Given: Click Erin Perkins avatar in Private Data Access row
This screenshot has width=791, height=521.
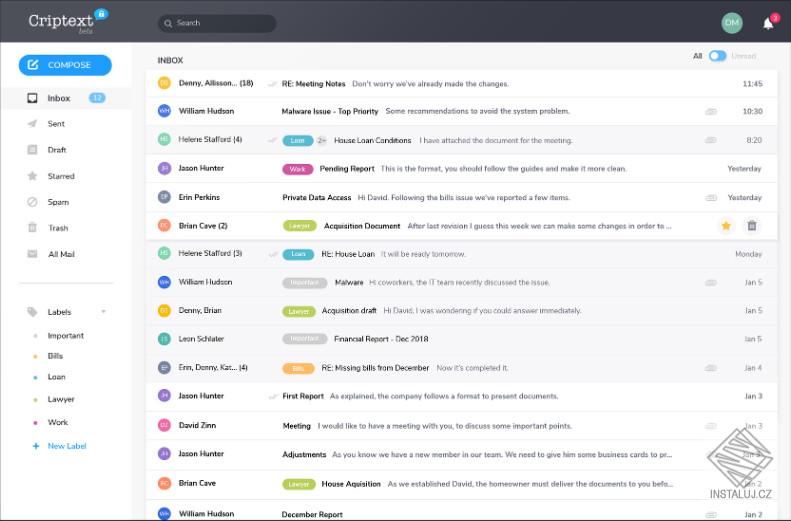Looking at the screenshot, I should [x=164, y=197].
